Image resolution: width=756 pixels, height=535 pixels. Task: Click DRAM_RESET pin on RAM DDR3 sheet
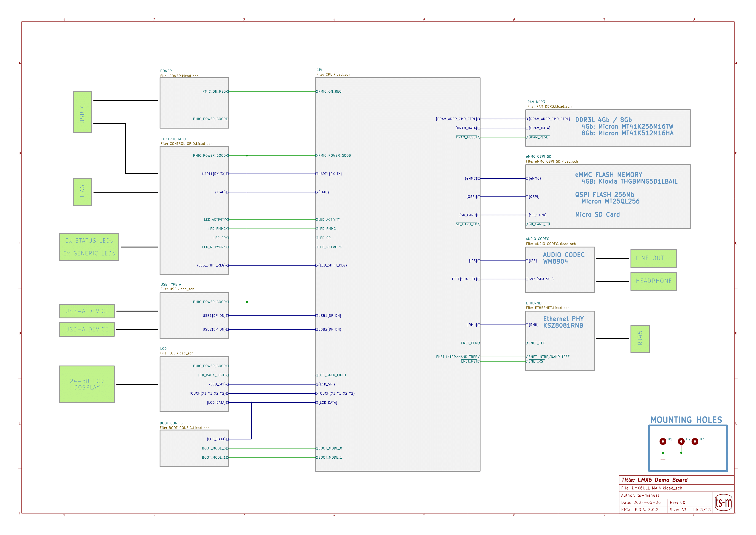click(x=538, y=137)
